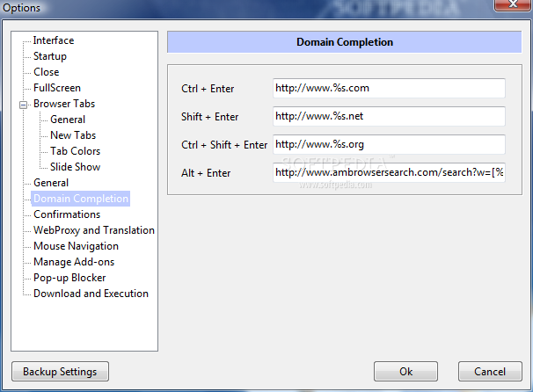The width and height of the screenshot is (533, 392).
Task: Select Manage Add-ons
Action: (x=74, y=262)
